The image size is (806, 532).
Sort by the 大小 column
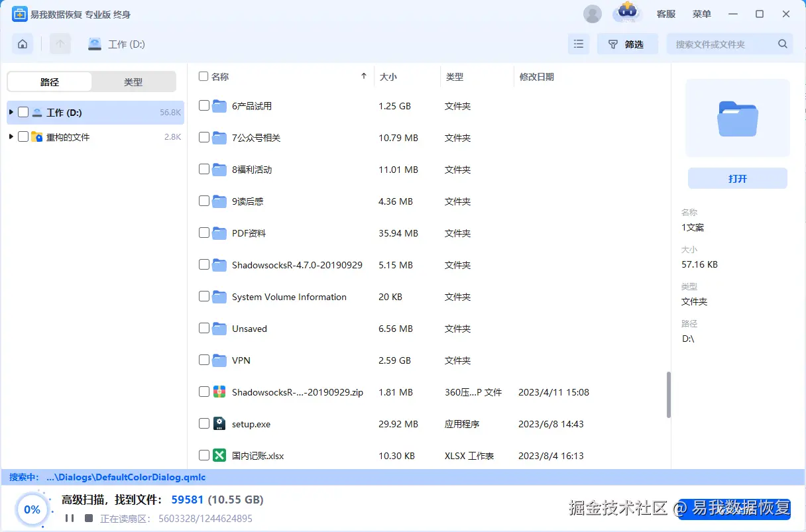pyautogui.click(x=388, y=77)
